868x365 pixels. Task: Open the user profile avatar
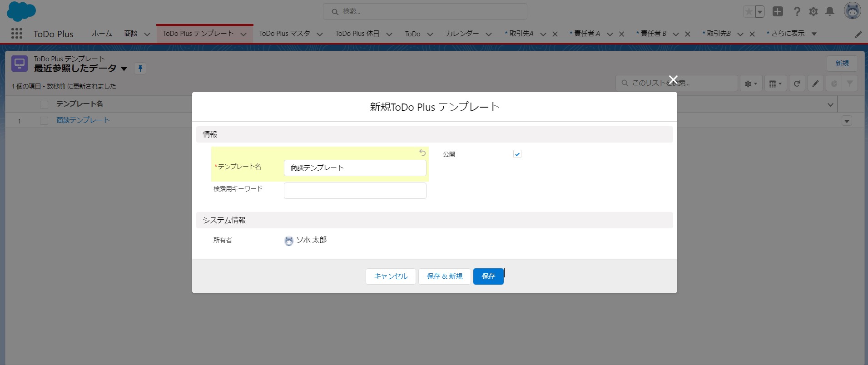coord(852,11)
